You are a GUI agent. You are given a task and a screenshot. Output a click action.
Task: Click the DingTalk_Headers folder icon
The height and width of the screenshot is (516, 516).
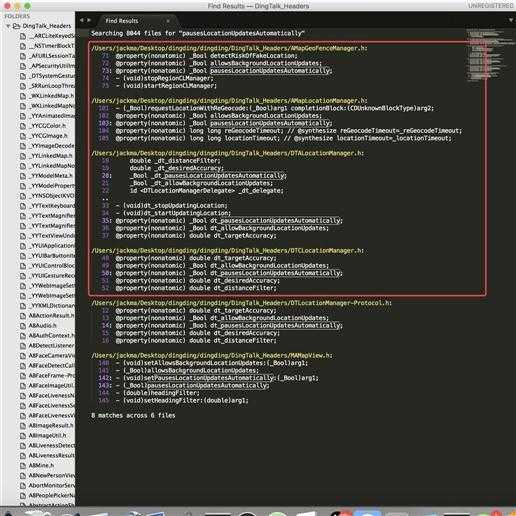[x=16, y=26]
